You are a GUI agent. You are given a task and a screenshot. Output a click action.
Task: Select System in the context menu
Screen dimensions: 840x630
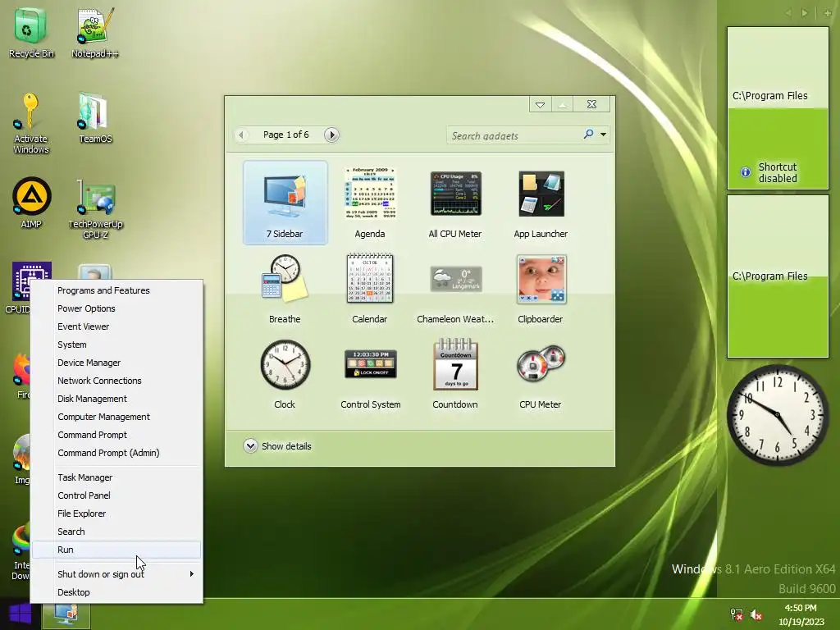(116, 345)
